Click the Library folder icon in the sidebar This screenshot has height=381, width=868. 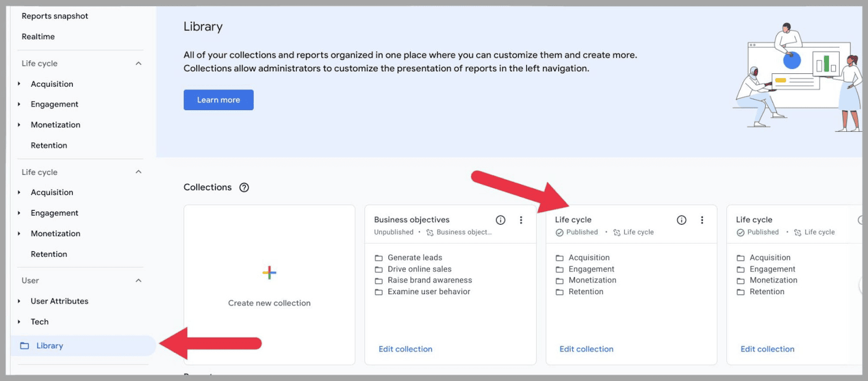click(24, 346)
